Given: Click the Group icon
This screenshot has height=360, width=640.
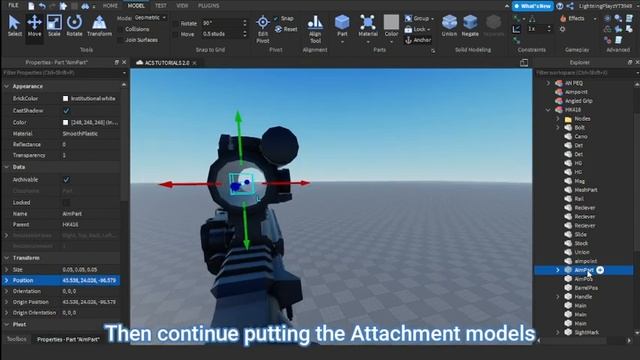Looking at the screenshot, I should coord(408,18).
